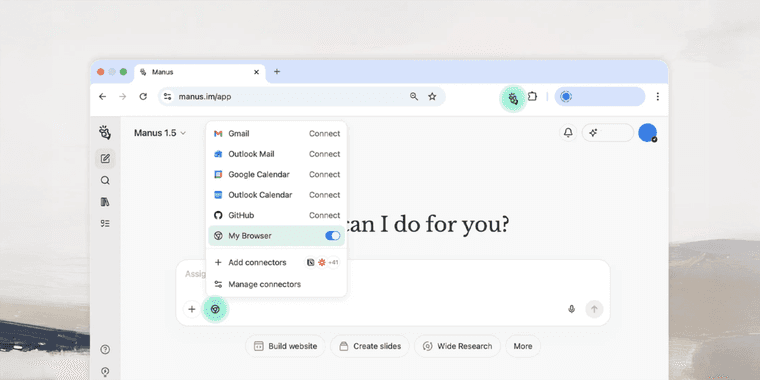Screen dimensions: 760x380
Task: Click the browser forward arrow
Action: pyautogui.click(x=123, y=96)
